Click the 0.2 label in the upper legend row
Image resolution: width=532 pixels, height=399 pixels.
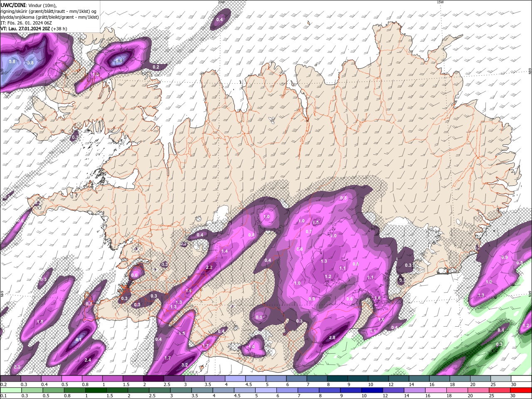pyautogui.click(x=3, y=384)
